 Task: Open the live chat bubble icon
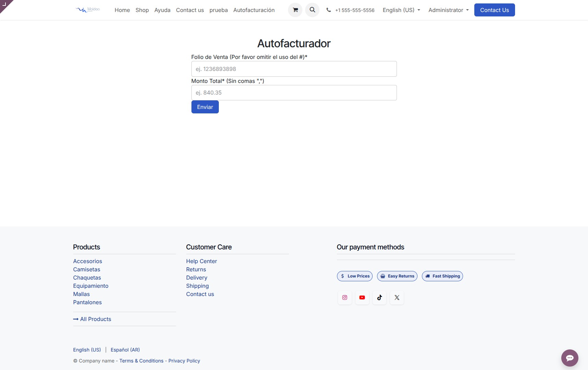(x=570, y=358)
